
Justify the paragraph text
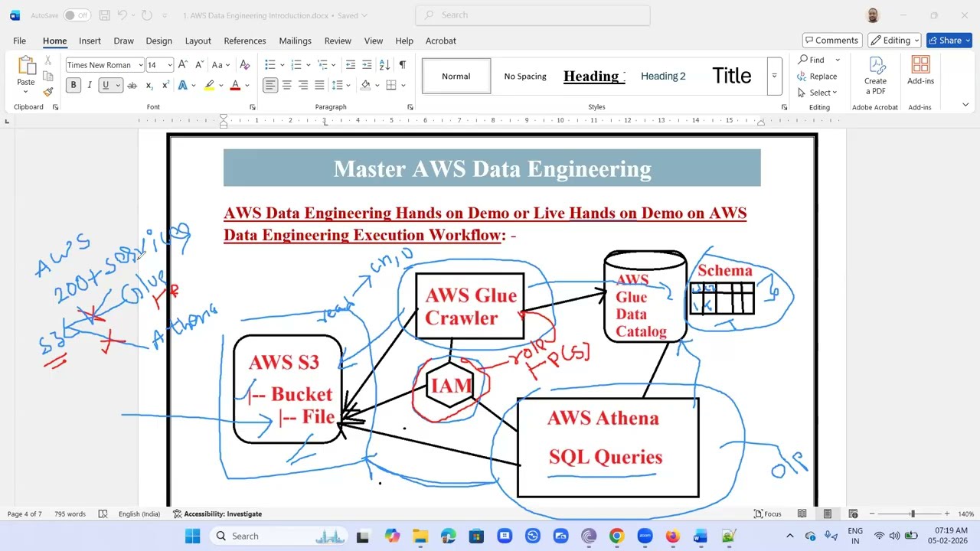click(319, 85)
